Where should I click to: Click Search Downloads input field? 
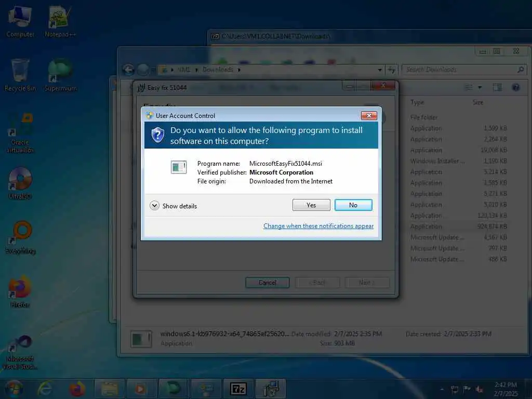click(460, 70)
